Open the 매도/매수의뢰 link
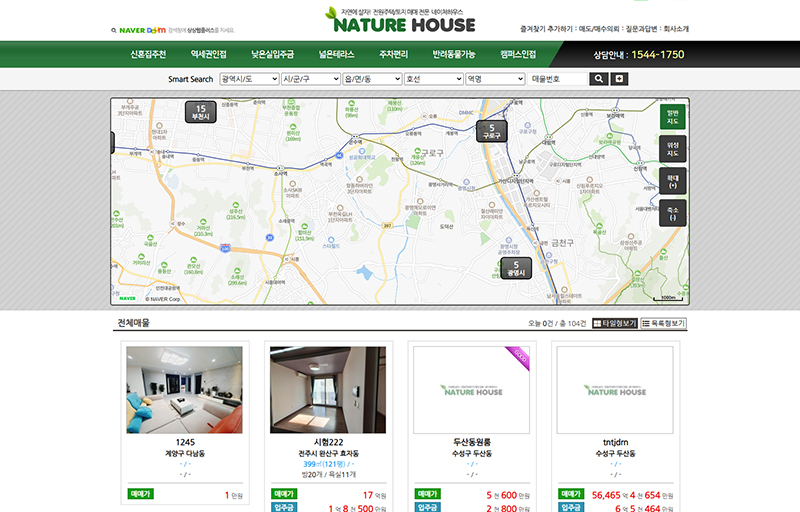This screenshot has width=800, height=512. pyautogui.click(x=599, y=29)
